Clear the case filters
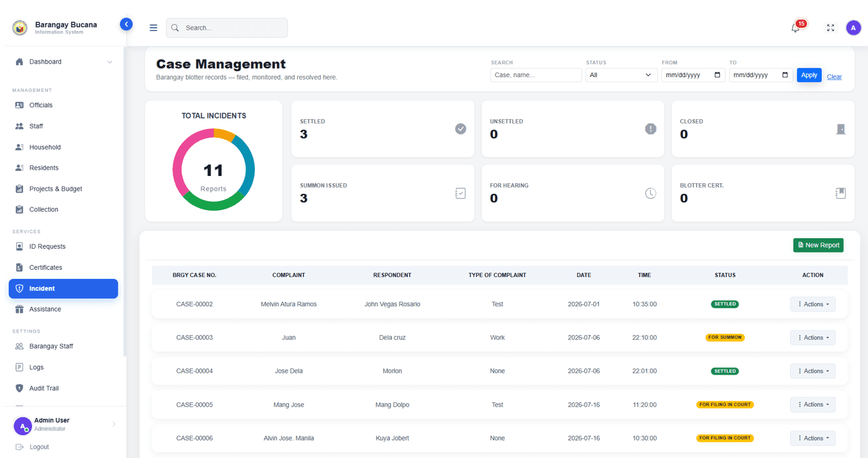The height and width of the screenshot is (458, 868). click(x=834, y=77)
